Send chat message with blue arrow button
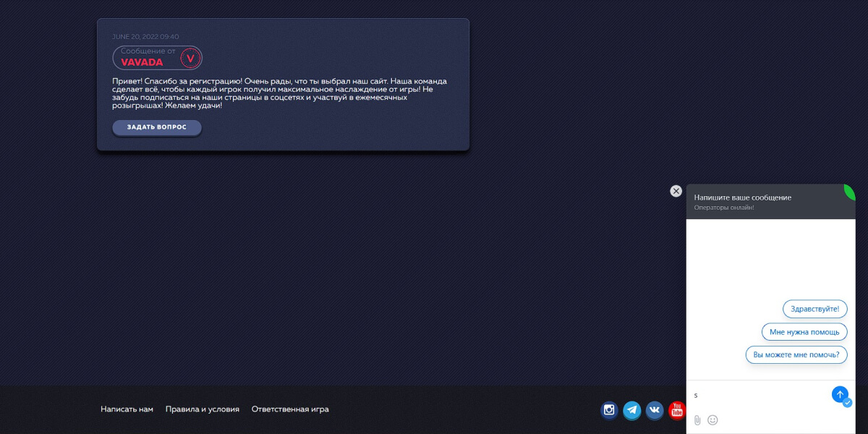The image size is (868, 434). (839, 394)
